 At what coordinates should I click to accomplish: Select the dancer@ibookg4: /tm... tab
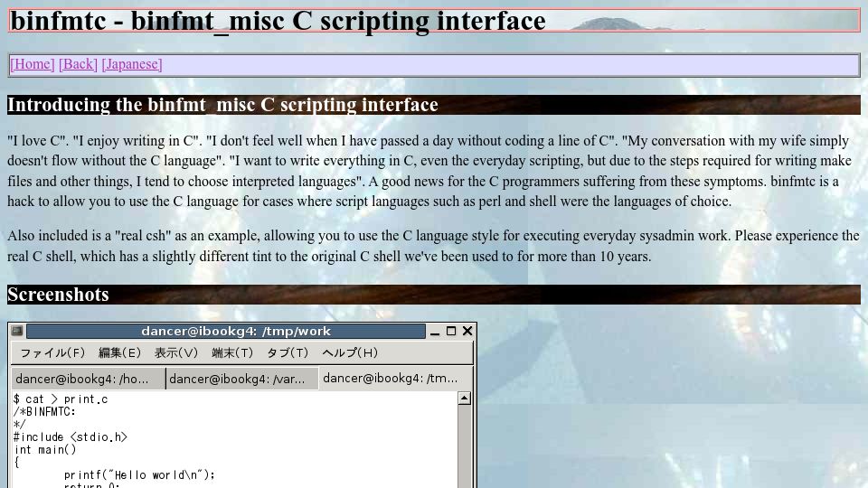(396, 379)
